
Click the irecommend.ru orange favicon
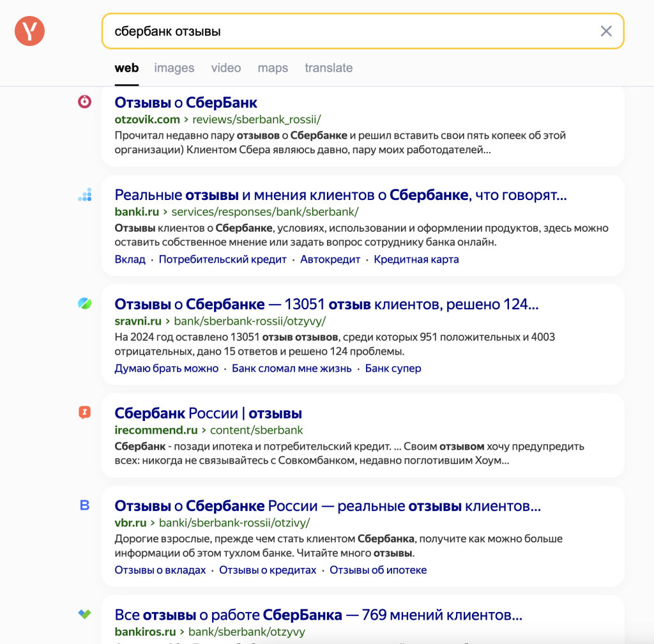click(x=85, y=413)
